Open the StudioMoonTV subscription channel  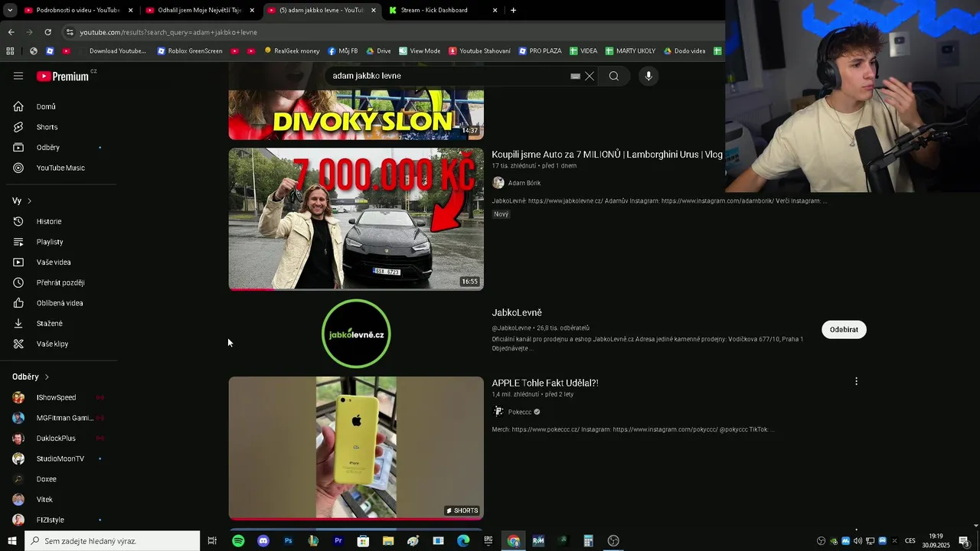click(59, 458)
